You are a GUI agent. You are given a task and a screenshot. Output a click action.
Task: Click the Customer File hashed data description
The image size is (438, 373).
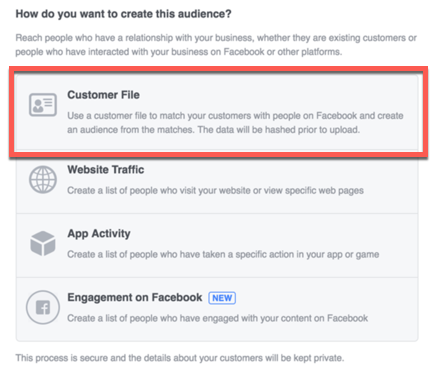235,123
